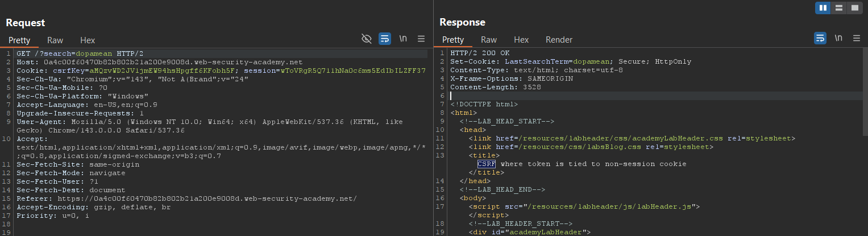The width and height of the screenshot is (868, 236).
Task: Click the labHeader.js script line
Action: pyautogui.click(x=584, y=206)
